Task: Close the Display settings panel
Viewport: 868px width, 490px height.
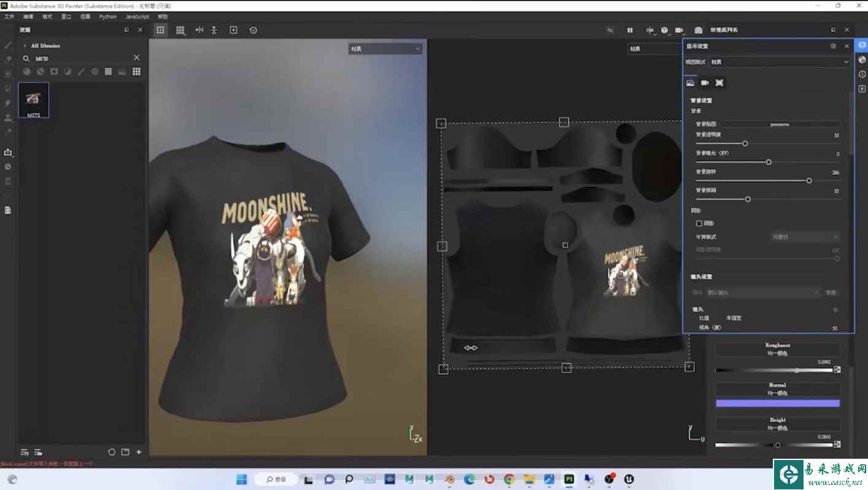Action: point(847,46)
